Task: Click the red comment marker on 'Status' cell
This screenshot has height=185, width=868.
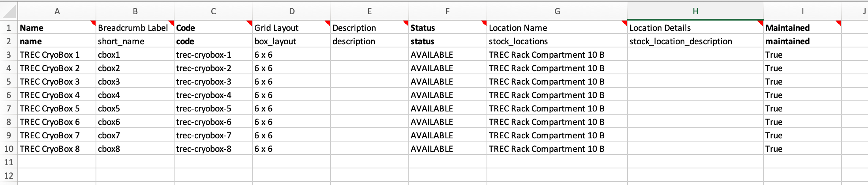Action: tap(484, 23)
